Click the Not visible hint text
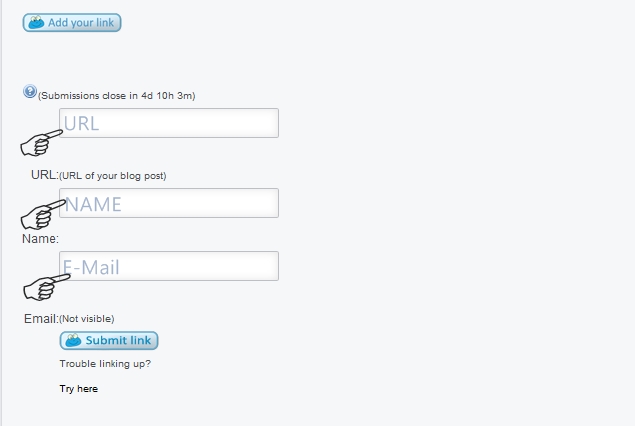Screen dimensions: 635x426 click(87, 319)
